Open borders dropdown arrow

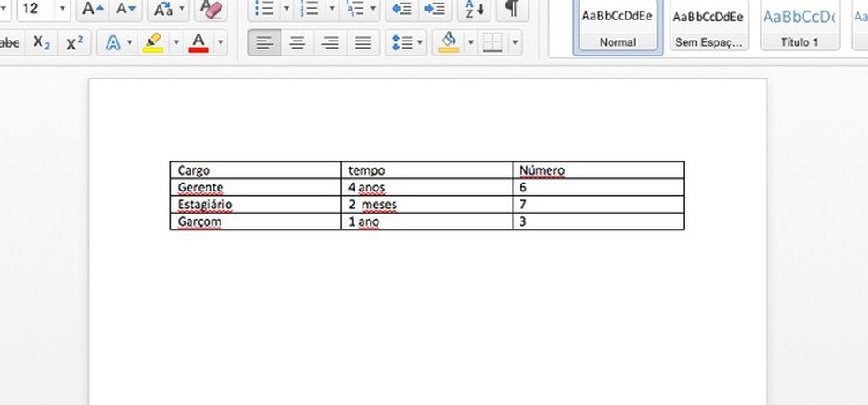pyautogui.click(x=515, y=42)
